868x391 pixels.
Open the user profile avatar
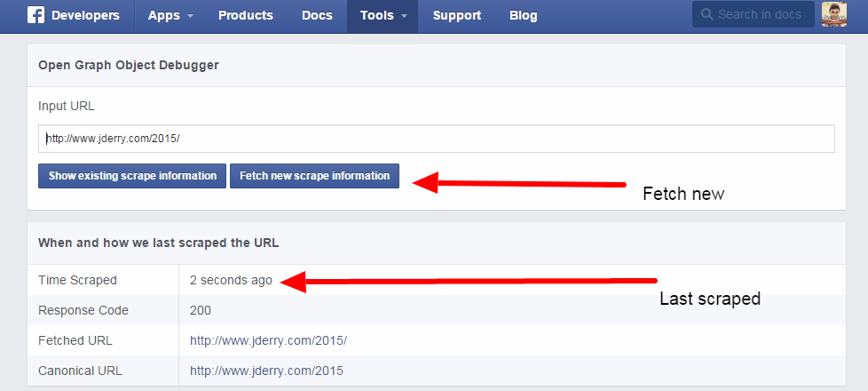[833, 14]
